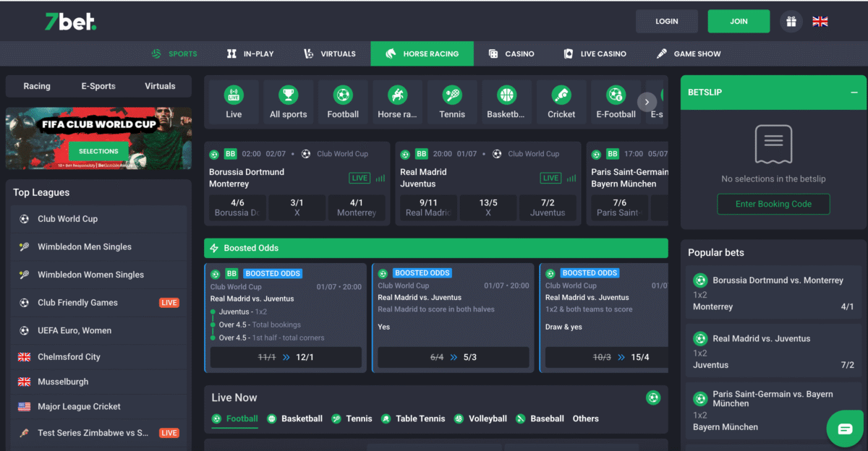Add boosted 12/1 Juventus combo bet

click(286, 357)
